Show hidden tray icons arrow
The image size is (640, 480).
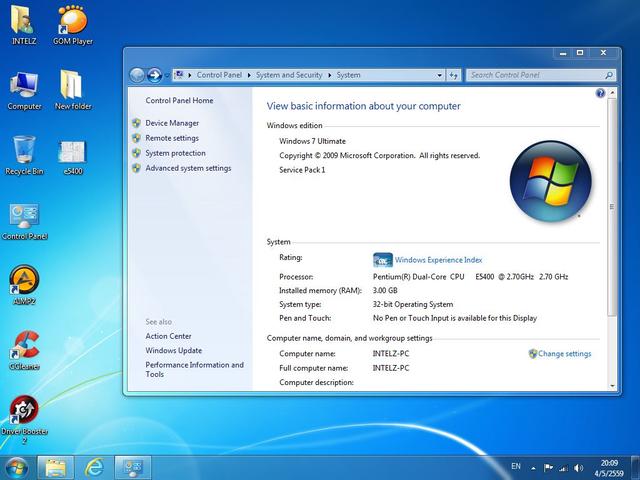[533, 468]
